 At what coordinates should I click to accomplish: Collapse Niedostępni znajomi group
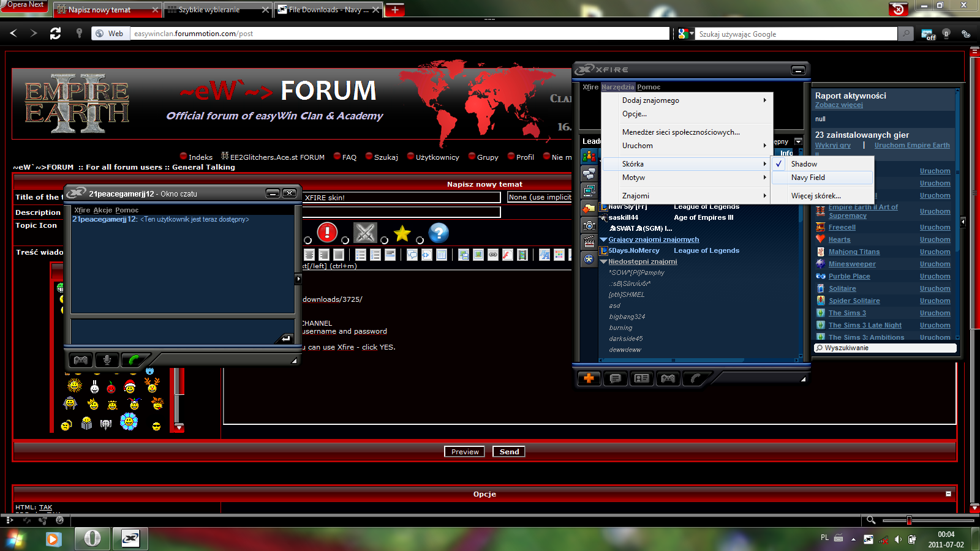click(x=604, y=261)
